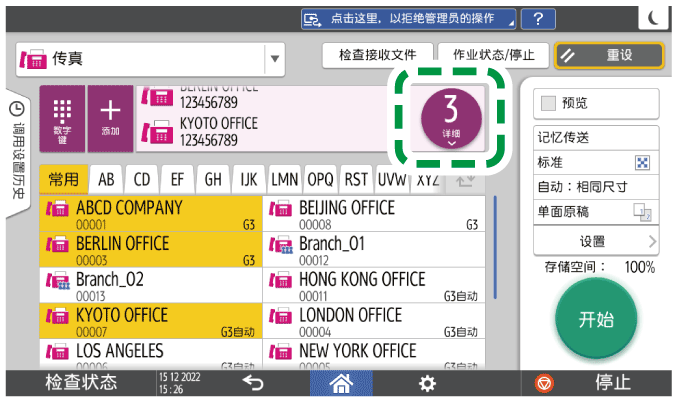Switch to the 常用 tab
Image resolution: width=675 pixels, height=400 pixels.
point(63,180)
